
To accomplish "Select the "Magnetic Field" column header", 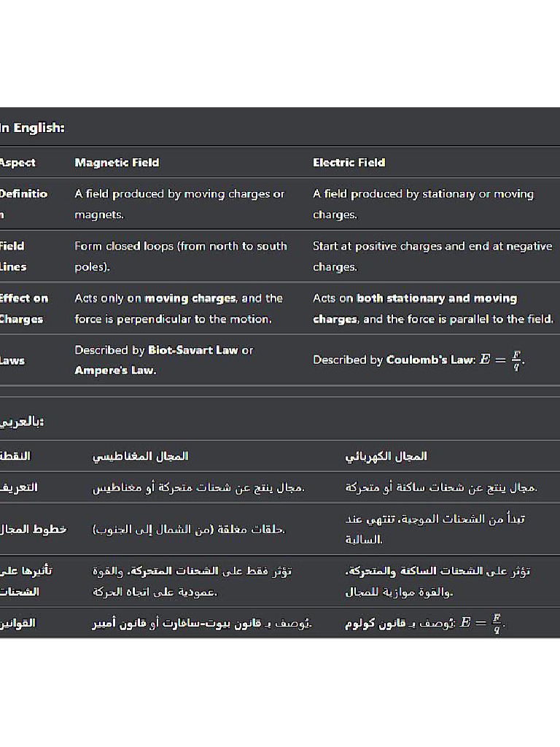I will [x=117, y=163].
